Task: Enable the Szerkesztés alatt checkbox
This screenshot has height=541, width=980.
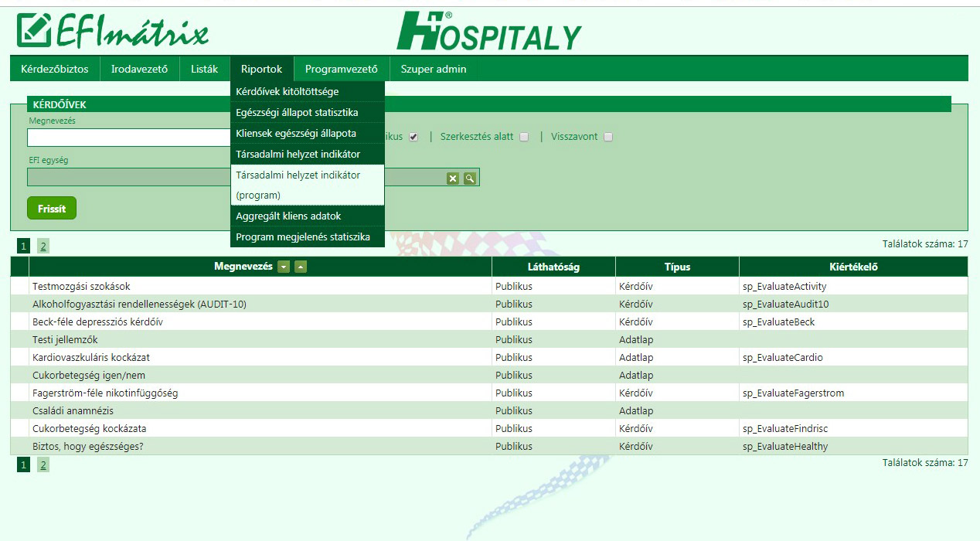Action: [524, 137]
